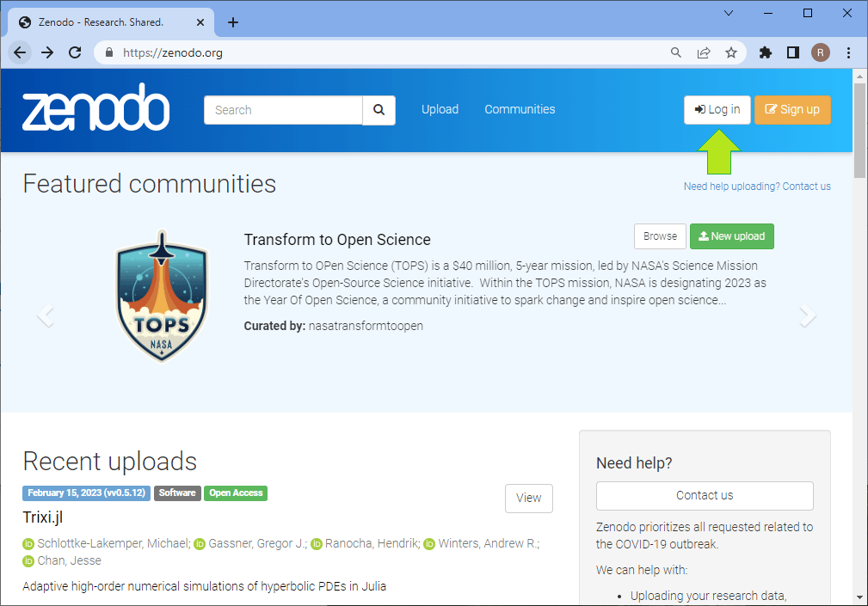Click the magnifier search button beside Search field

click(379, 110)
